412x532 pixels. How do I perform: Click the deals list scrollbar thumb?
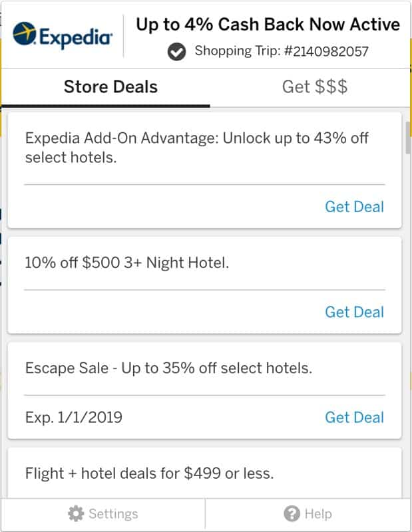(407, 138)
